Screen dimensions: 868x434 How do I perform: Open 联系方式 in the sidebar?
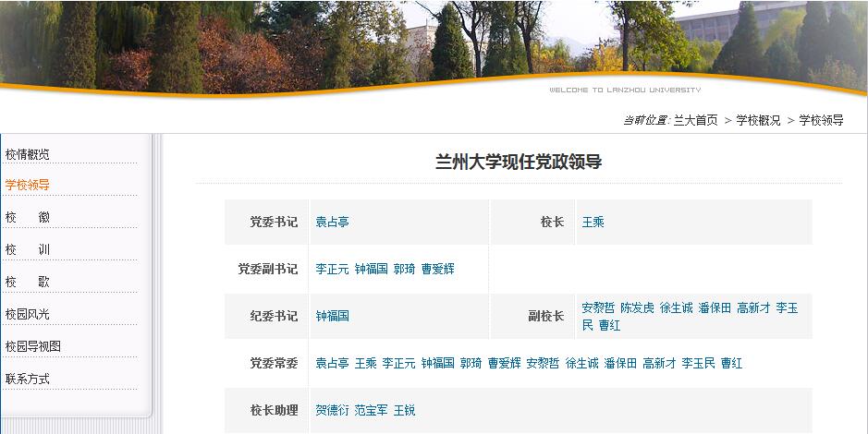pos(27,379)
